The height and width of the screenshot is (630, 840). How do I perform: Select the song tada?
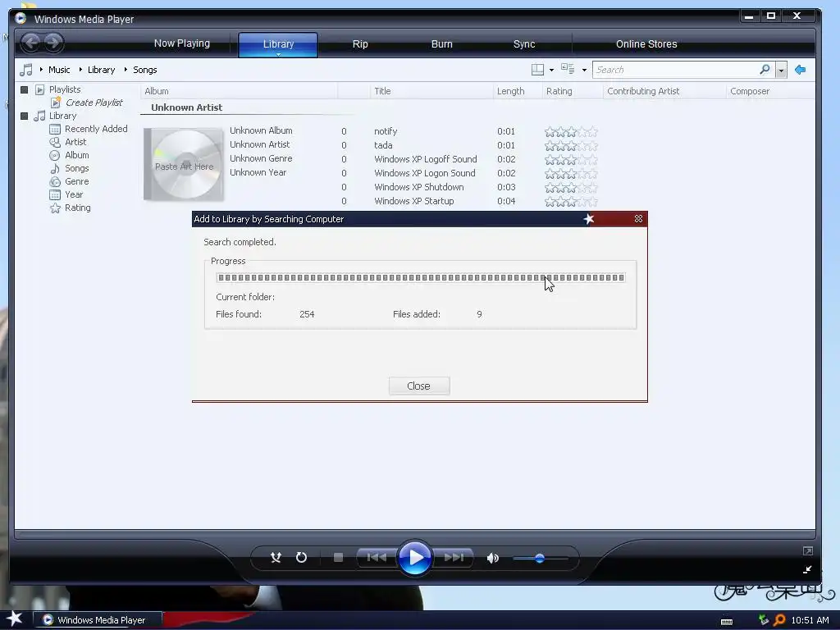(x=383, y=145)
